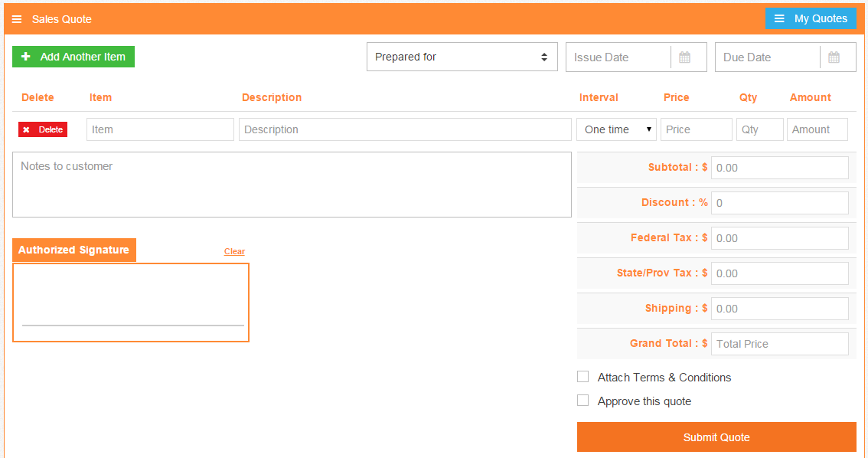Click the Notes to customer text area
This screenshot has height=458, width=868.
[x=292, y=184]
